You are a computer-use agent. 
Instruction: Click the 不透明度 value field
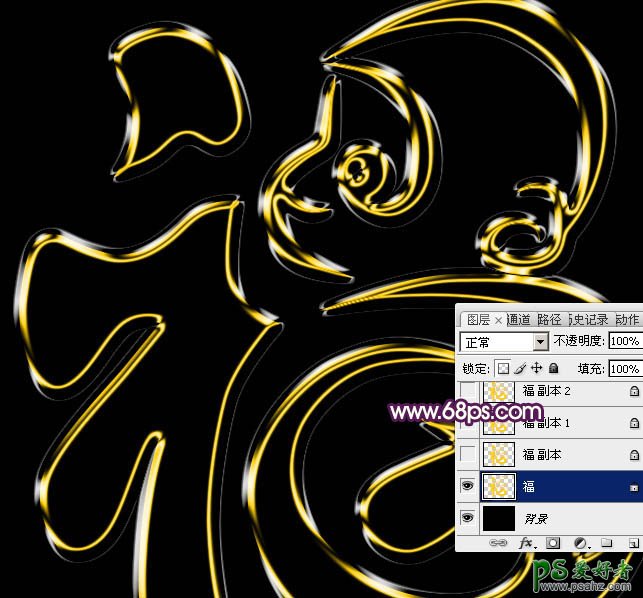624,342
